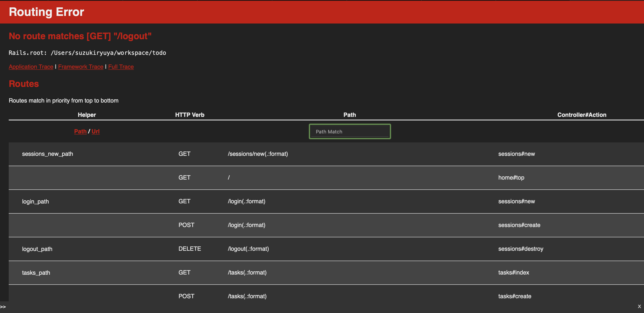Click GET verb in home#top row
The image size is (644, 313).
184,178
